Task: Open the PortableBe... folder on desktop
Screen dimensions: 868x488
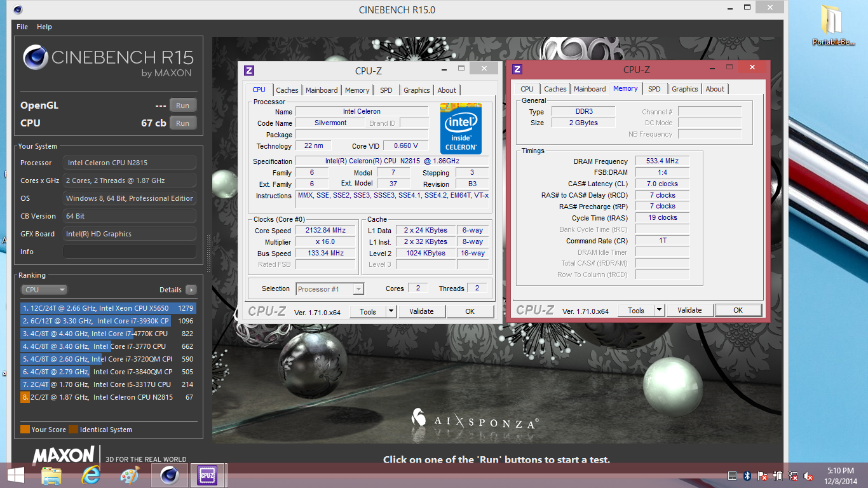Action: pyautogui.click(x=834, y=25)
